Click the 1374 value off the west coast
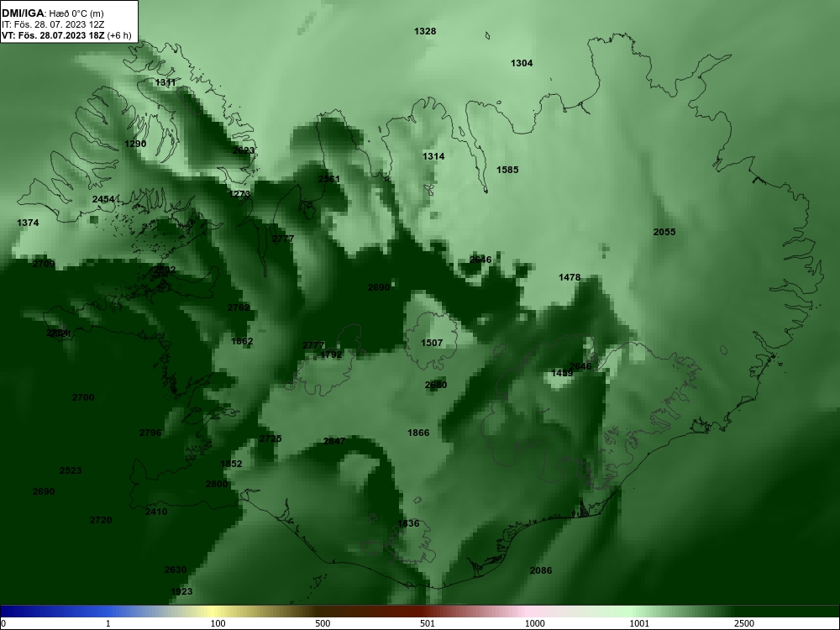 (28, 223)
